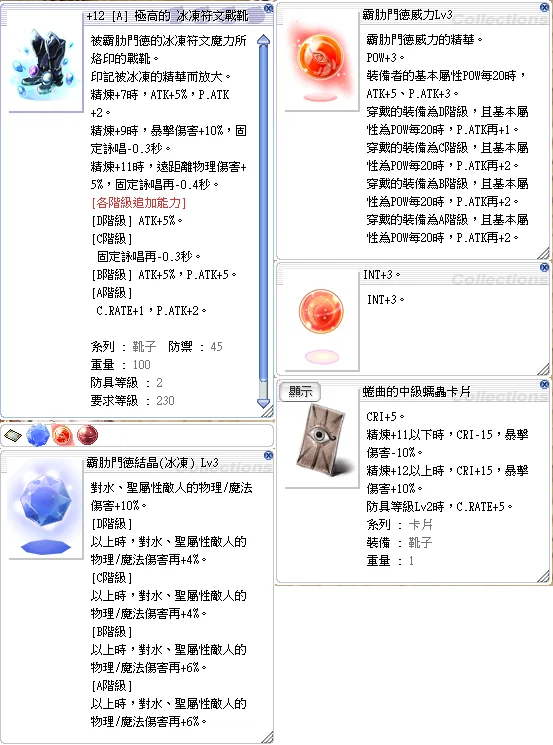553x745 pixels.
Task: Click resize grip of INT+3 window
Action: (543, 369)
